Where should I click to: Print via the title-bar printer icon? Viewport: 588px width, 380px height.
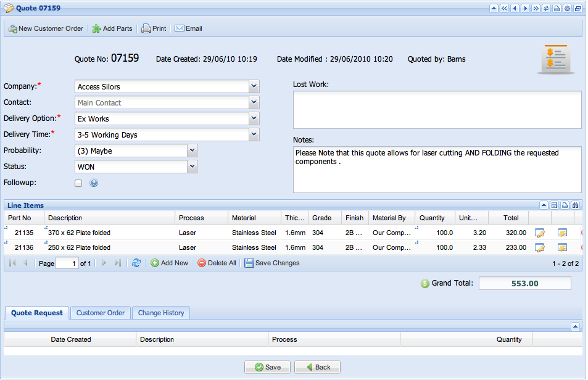[x=557, y=8]
